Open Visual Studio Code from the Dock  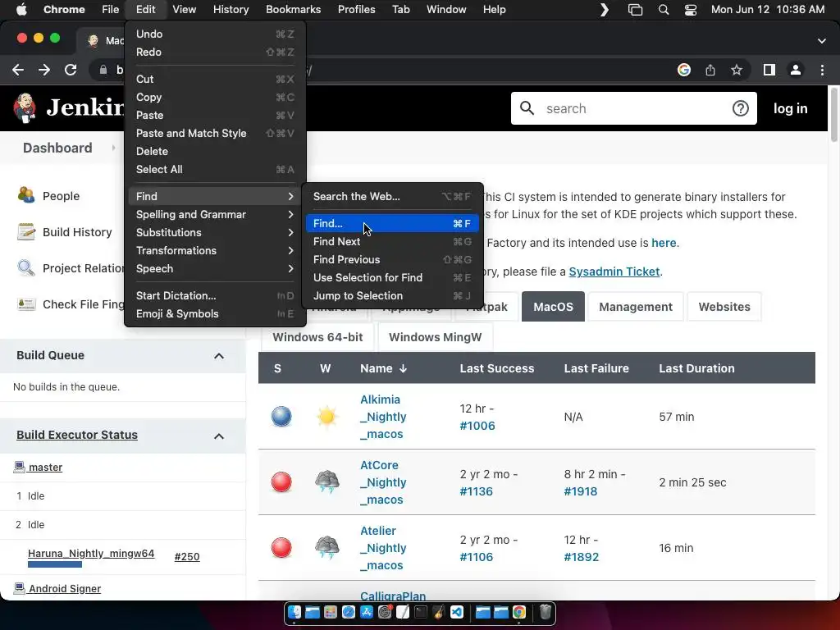tap(457, 612)
